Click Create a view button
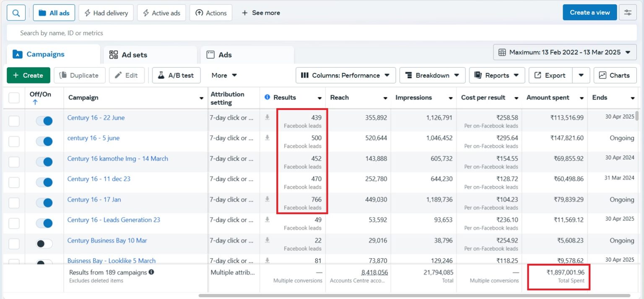 click(x=590, y=13)
